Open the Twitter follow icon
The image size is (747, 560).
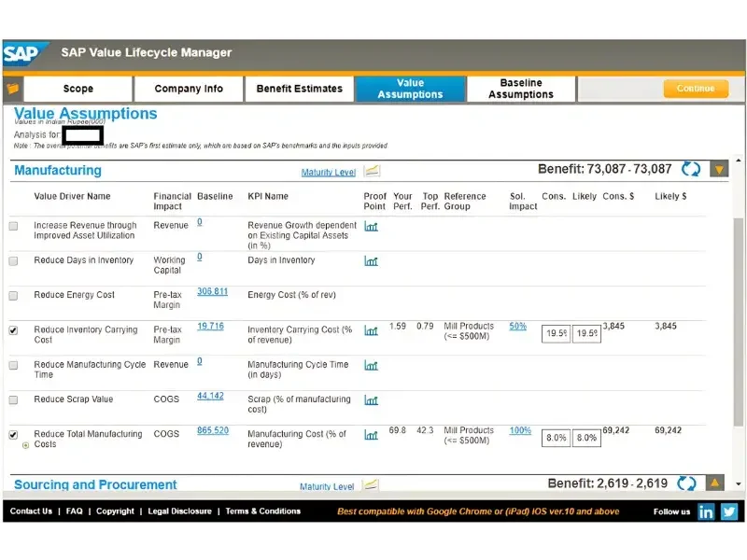(729, 511)
